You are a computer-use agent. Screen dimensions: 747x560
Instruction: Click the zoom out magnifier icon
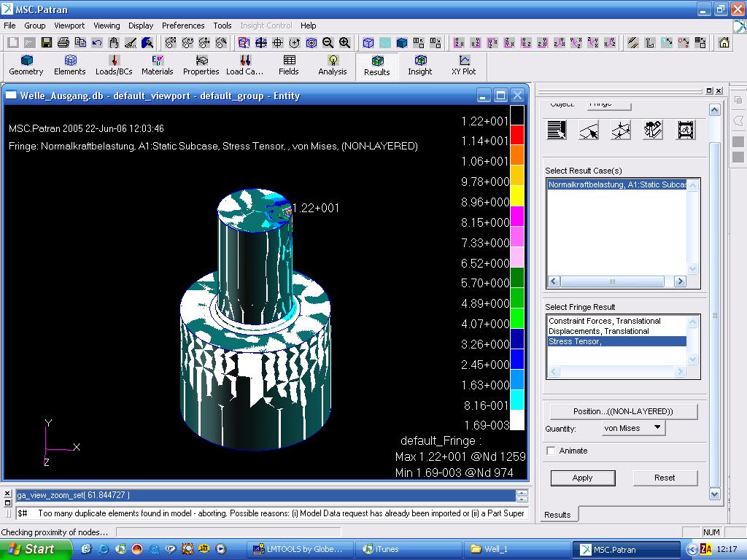tap(328, 42)
